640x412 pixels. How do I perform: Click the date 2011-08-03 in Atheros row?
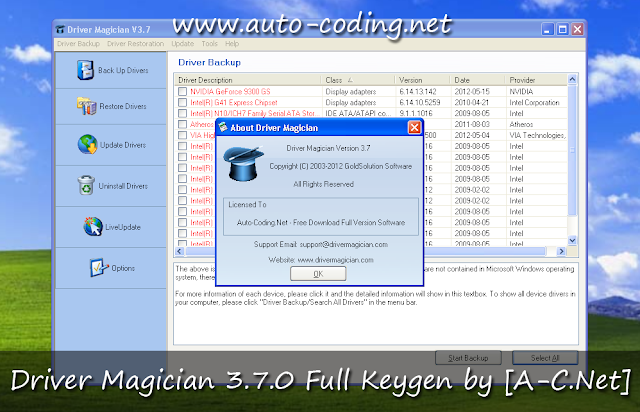pos(472,124)
